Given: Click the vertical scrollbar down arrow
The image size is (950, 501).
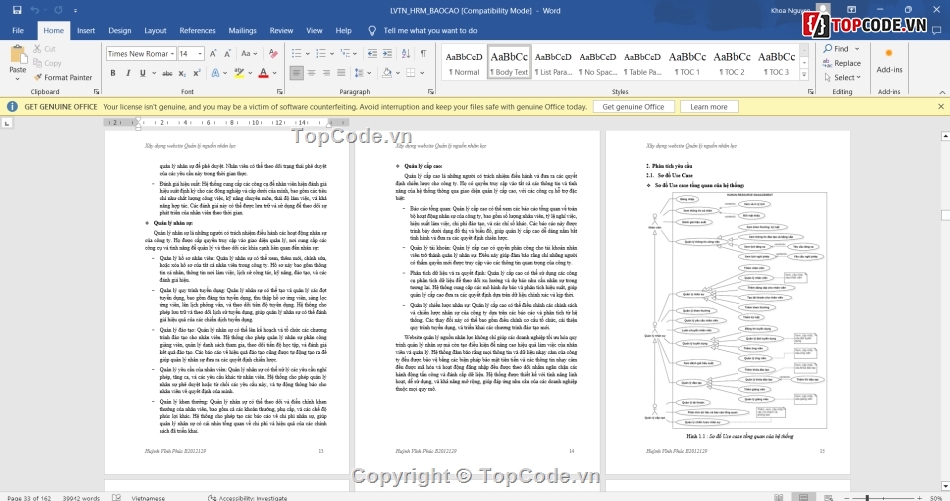Looking at the screenshot, I should point(945,486).
